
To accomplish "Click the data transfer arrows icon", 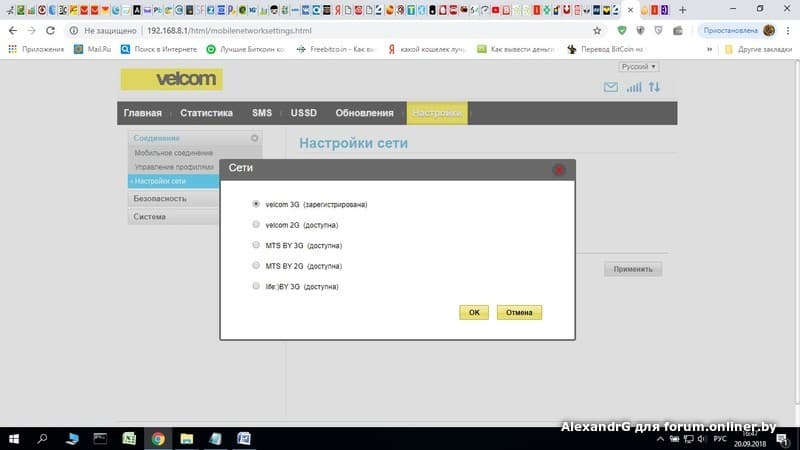I will 654,87.
